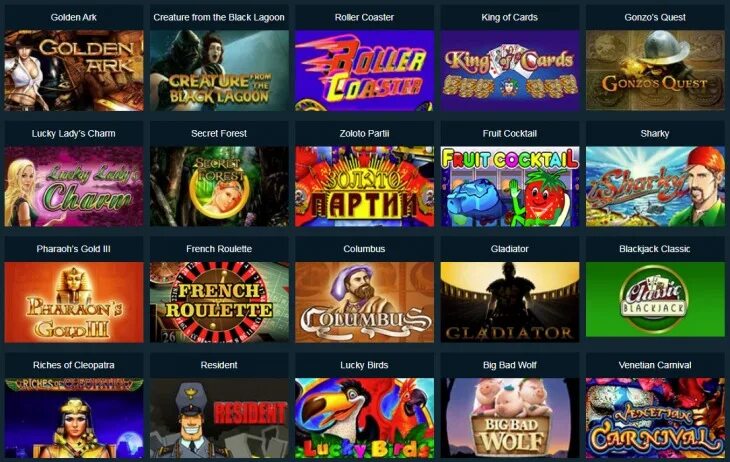The height and width of the screenshot is (462, 730).
Task: Open the Venetian Carnival game thumbnail
Action: click(655, 418)
